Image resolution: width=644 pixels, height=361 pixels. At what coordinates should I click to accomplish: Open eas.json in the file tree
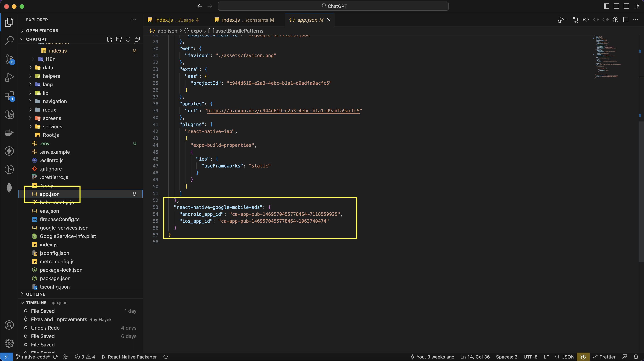(81, 211)
